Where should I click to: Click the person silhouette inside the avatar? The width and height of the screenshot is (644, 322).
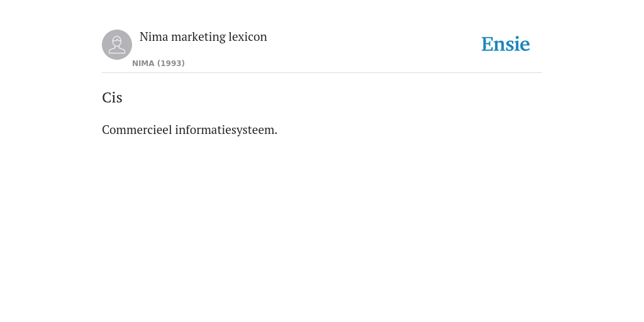coord(117,45)
